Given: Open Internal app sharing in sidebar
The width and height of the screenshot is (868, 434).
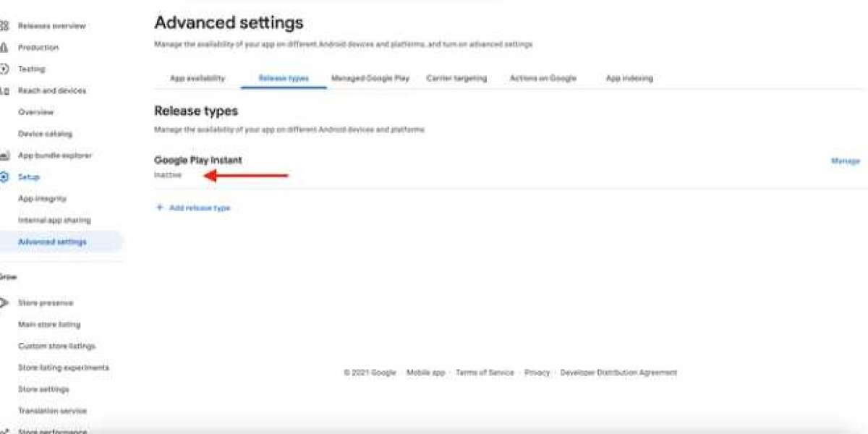Looking at the screenshot, I should tap(54, 221).
